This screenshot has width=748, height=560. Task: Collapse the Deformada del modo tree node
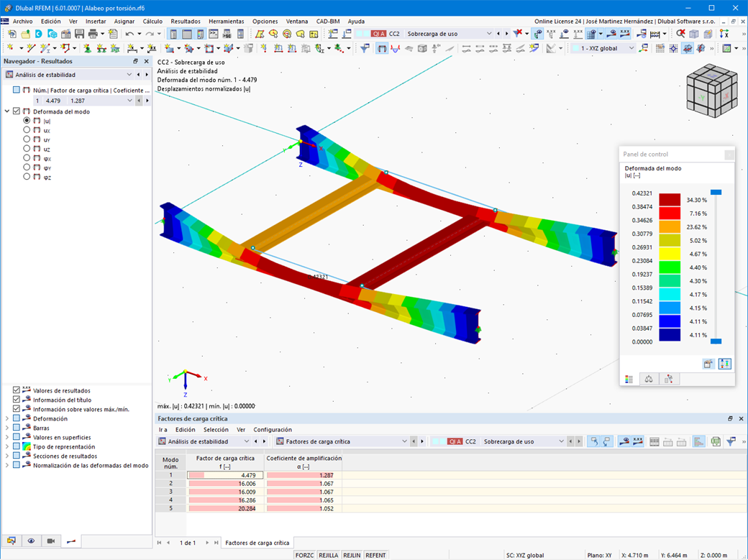tap(7, 111)
